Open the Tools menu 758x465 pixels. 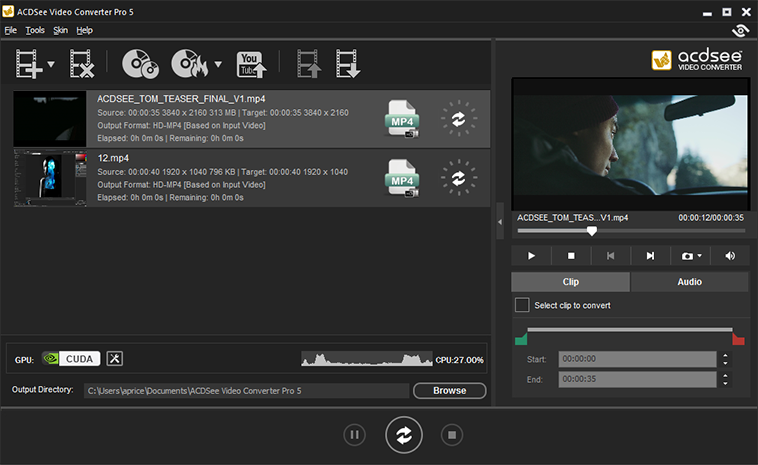[35, 30]
